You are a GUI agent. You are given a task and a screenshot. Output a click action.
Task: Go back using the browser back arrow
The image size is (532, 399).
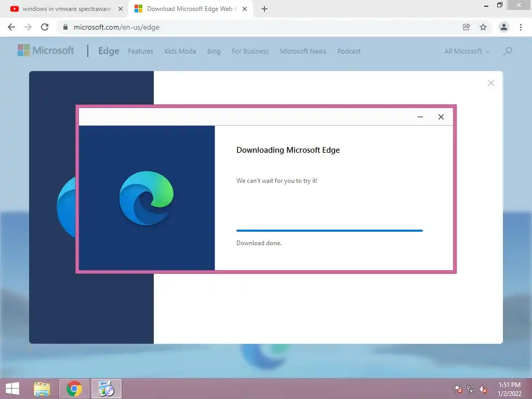coord(11,27)
